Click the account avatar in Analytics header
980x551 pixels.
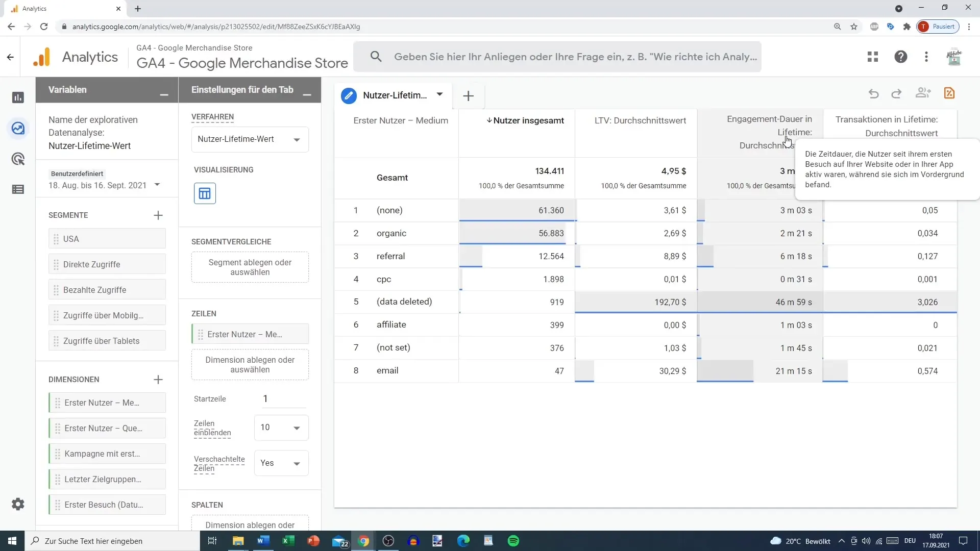954,57
